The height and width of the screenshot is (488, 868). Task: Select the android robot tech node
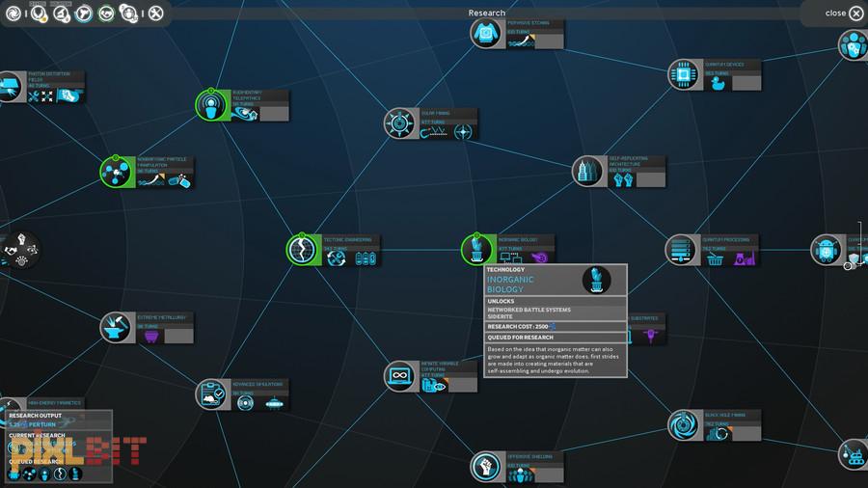(827, 250)
